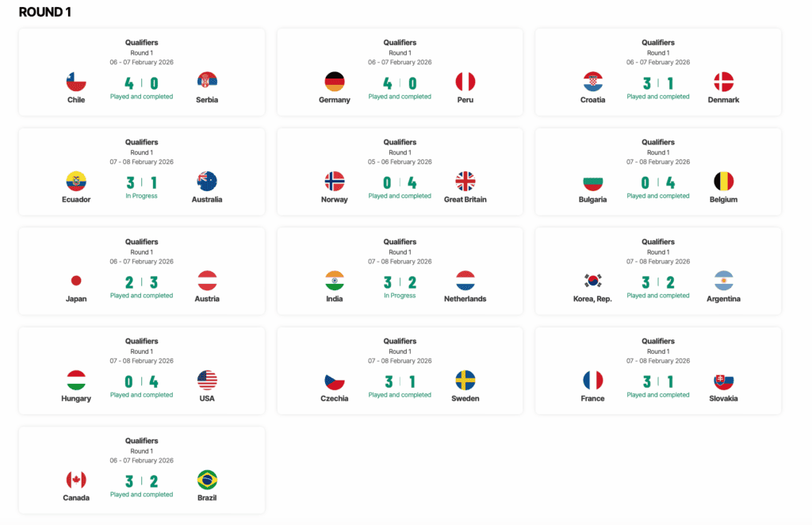The height and width of the screenshot is (525, 812).
Task: Open the Czechia vs Sweden Qualifiers heading
Action: (x=400, y=341)
